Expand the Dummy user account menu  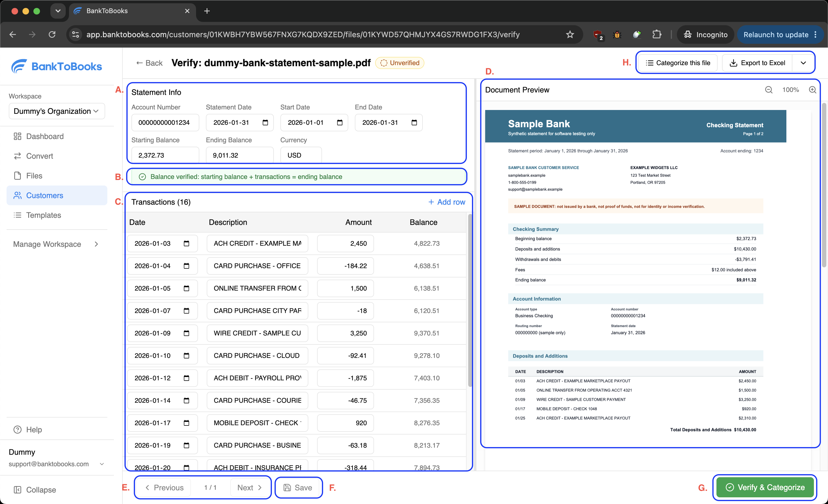(57, 458)
